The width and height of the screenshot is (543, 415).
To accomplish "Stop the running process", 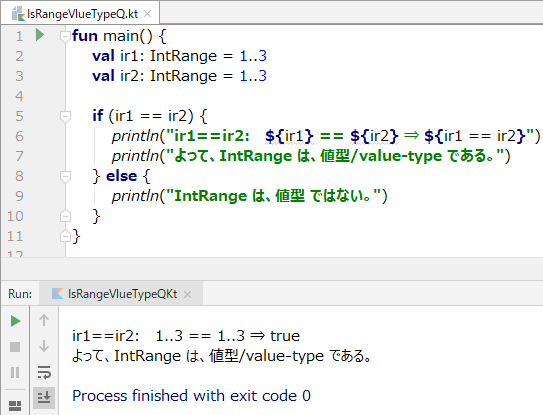I will [x=15, y=347].
